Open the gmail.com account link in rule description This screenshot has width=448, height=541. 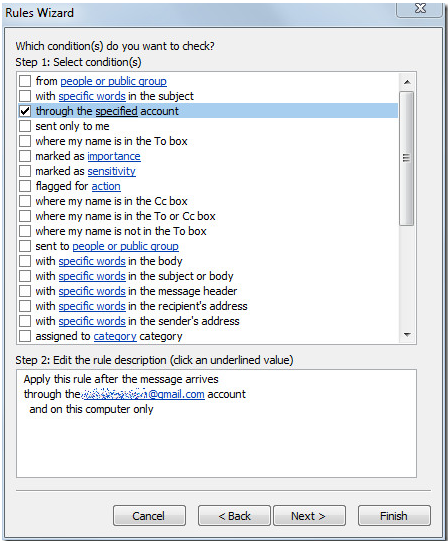(143, 394)
